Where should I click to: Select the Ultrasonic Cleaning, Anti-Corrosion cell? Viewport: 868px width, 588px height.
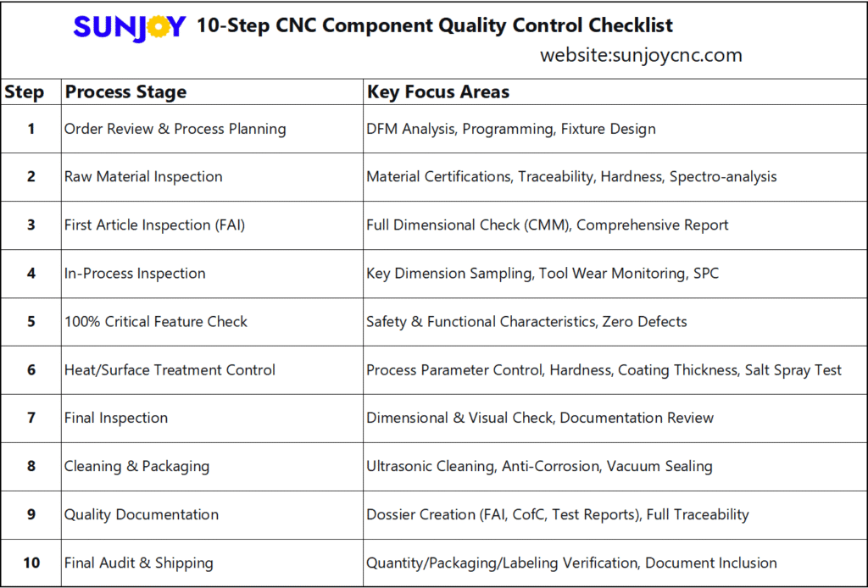click(x=539, y=467)
